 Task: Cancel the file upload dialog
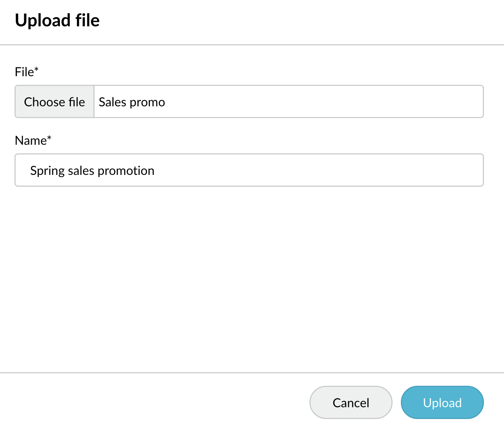[351, 402]
